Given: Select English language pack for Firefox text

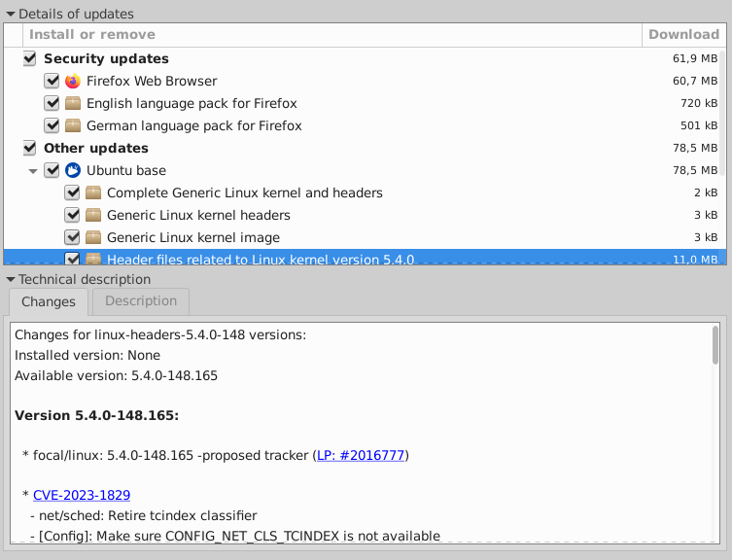Looking at the screenshot, I should tap(192, 103).
